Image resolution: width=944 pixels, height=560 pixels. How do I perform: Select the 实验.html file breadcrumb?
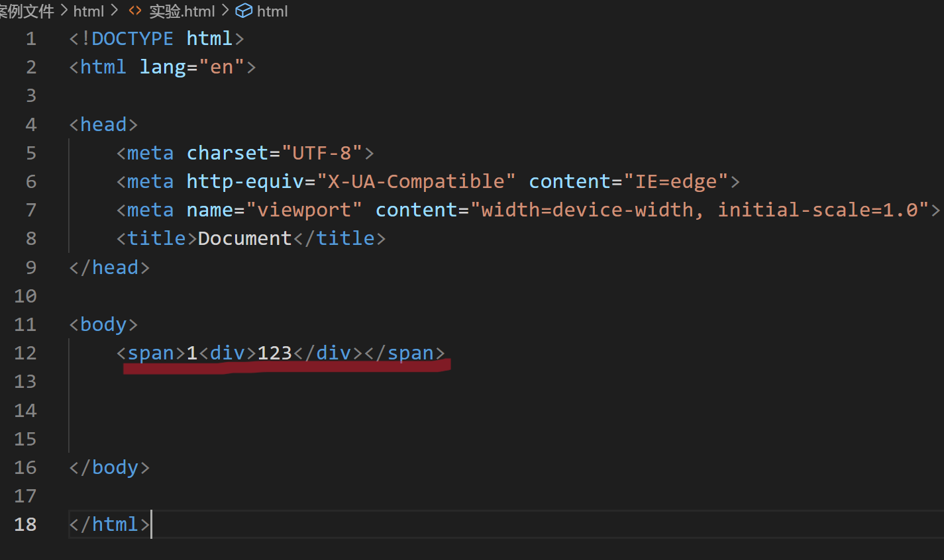182,11
